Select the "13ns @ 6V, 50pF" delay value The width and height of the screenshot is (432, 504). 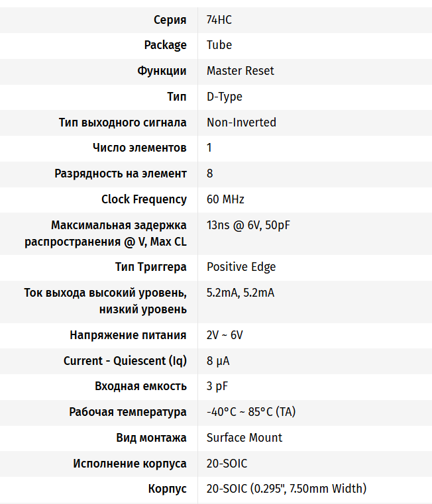click(x=248, y=225)
